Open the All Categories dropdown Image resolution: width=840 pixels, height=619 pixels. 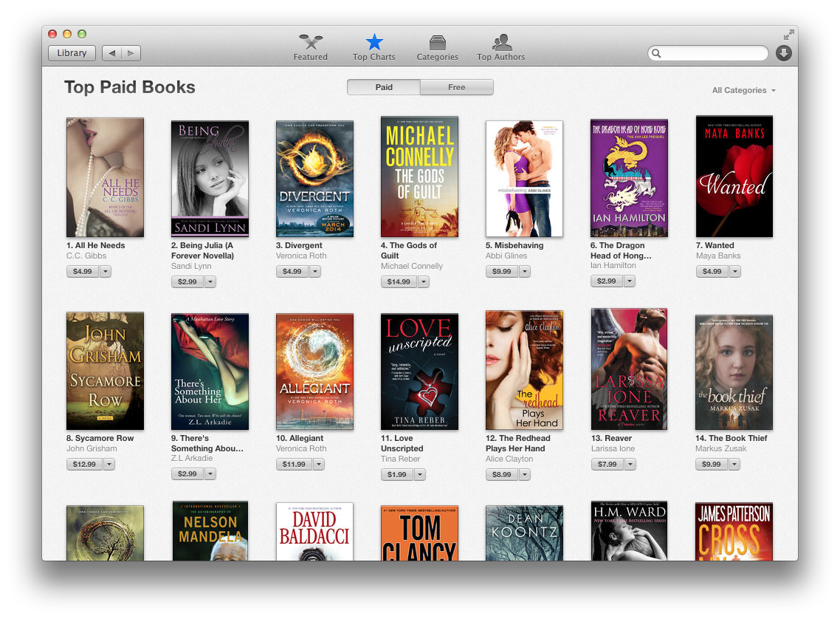(743, 90)
